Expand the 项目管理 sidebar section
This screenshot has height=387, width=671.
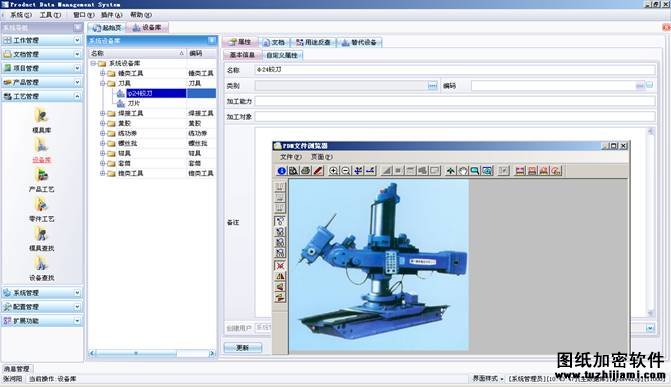coord(77,68)
